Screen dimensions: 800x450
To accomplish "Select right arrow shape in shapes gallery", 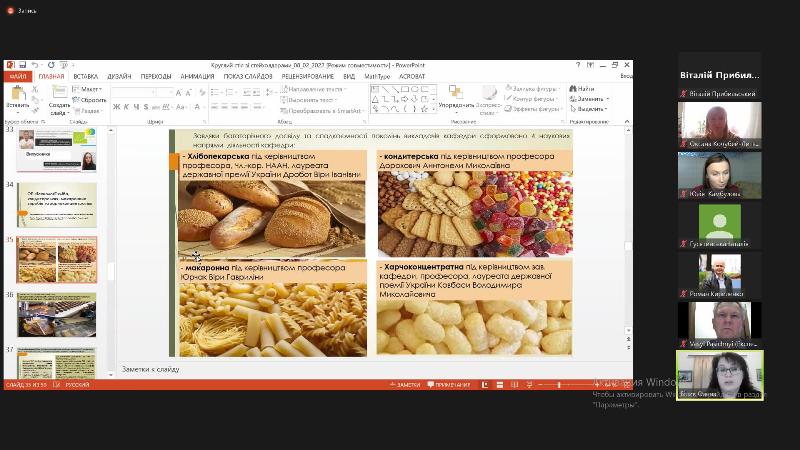I will click(405, 99).
